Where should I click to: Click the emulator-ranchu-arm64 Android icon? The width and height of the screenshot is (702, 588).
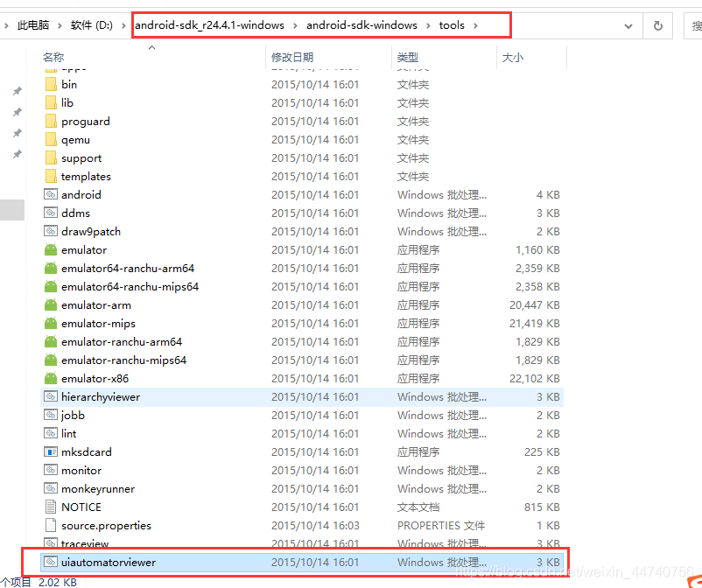coord(51,341)
